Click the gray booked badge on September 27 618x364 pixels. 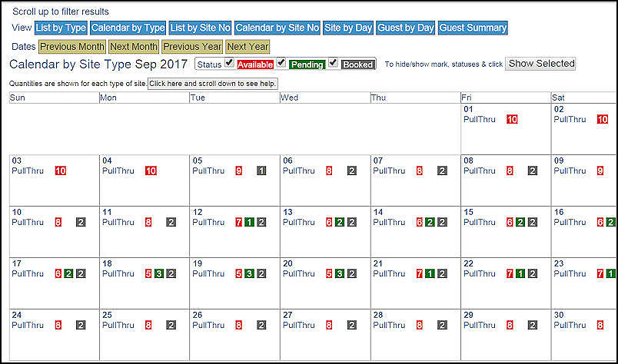tap(351, 325)
